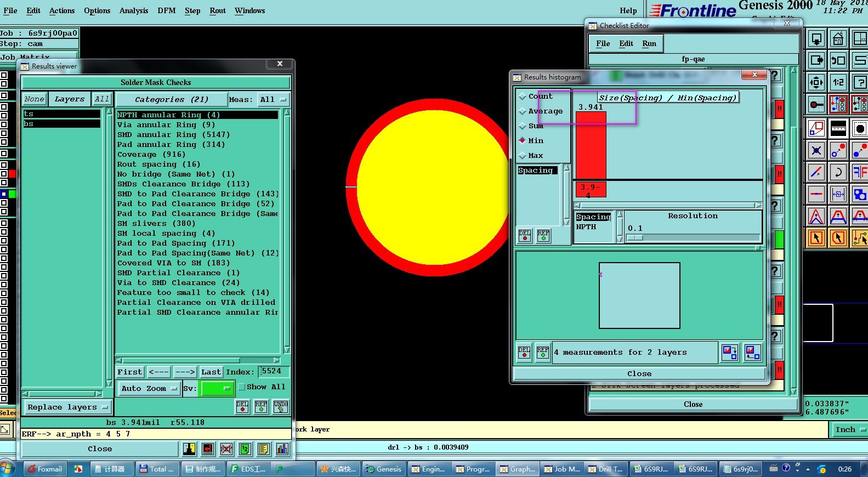868x477 pixels.
Task: Open Run menu in Checklist Editor
Action: pos(649,44)
